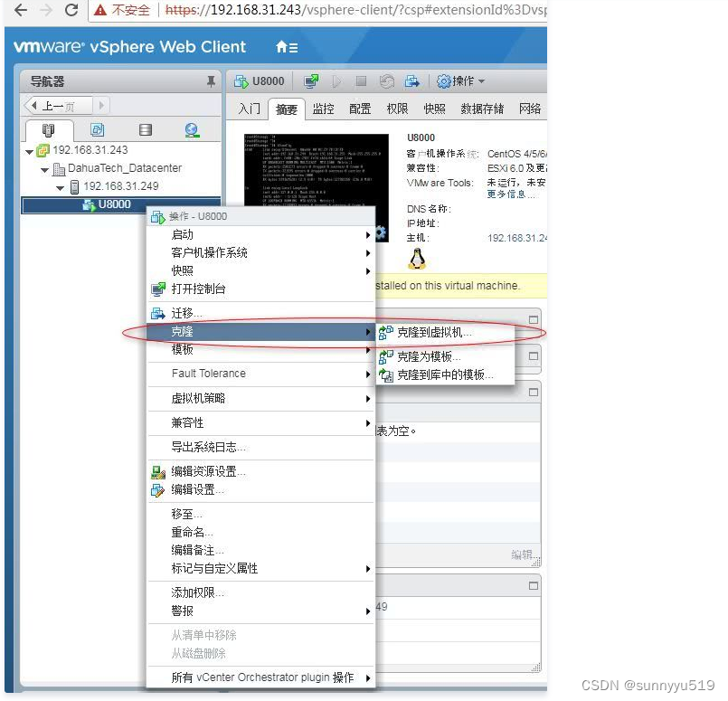Open the 操作 actions gear dropdown
Viewport: 728px width, 701px height.
460,81
